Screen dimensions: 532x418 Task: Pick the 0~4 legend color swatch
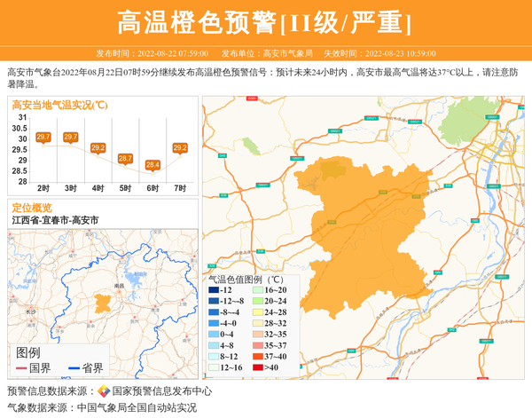pyautogui.click(x=214, y=335)
